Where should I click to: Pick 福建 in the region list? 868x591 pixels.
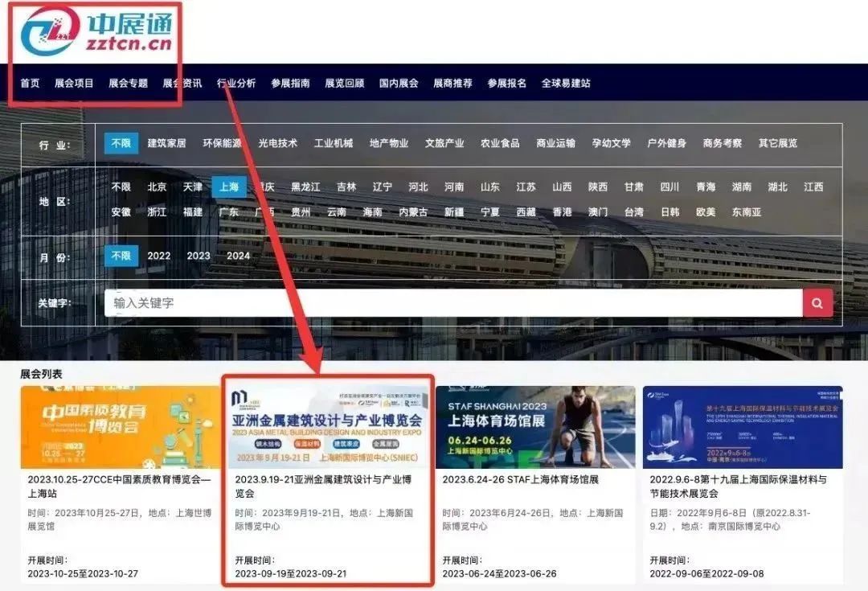coord(193,211)
